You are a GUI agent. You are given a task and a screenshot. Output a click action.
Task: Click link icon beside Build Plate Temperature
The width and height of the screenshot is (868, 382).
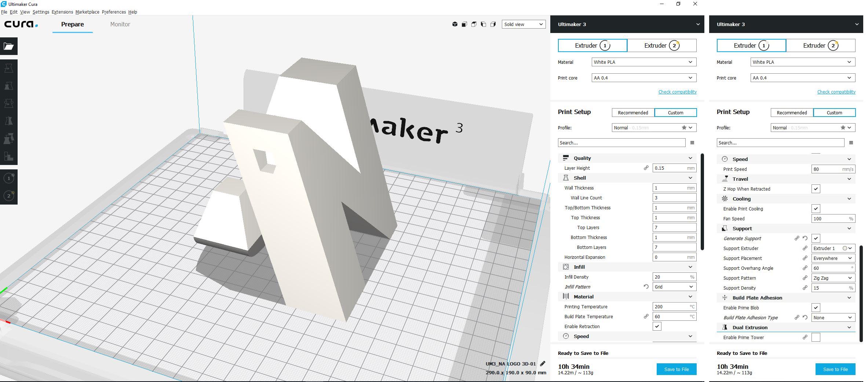646,316
